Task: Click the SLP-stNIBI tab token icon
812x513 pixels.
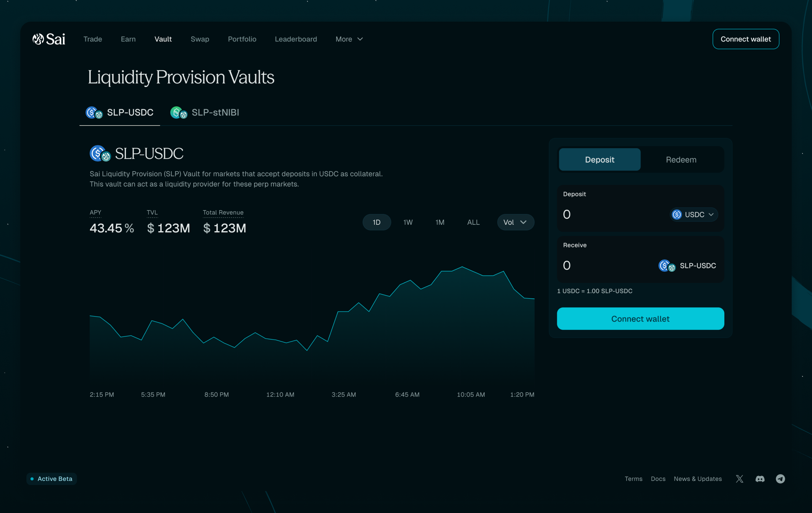Action: coord(179,113)
